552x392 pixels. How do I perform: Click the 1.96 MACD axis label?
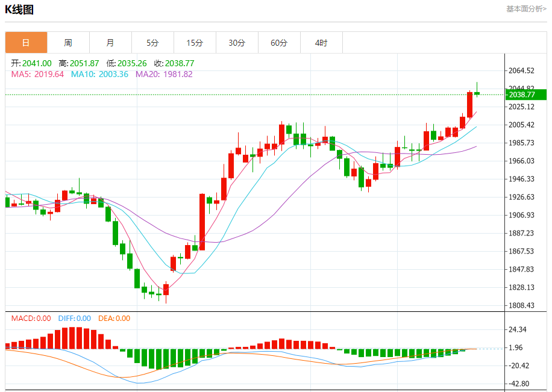(515, 347)
